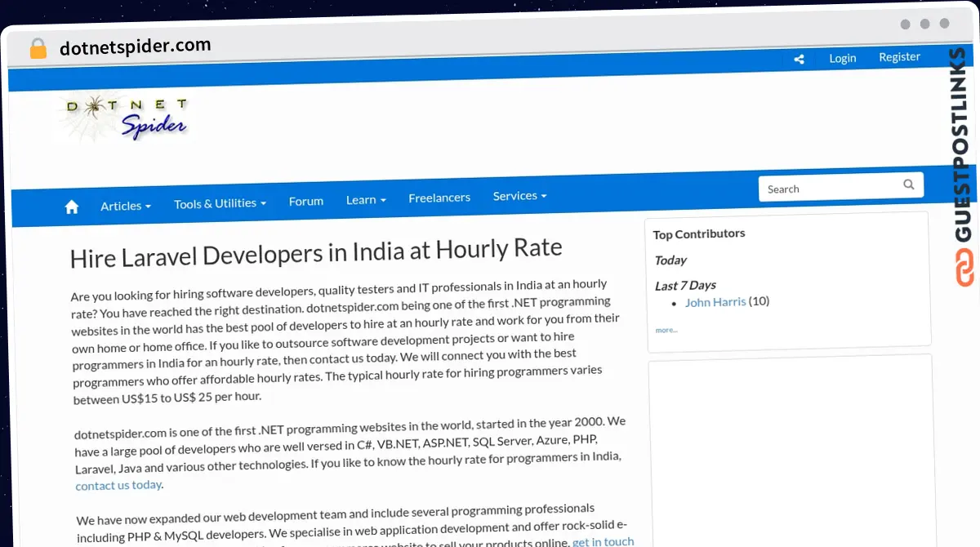Expand the Tools & Utilities menu
The width and height of the screenshot is (980, 547).
tap(220, 203)
